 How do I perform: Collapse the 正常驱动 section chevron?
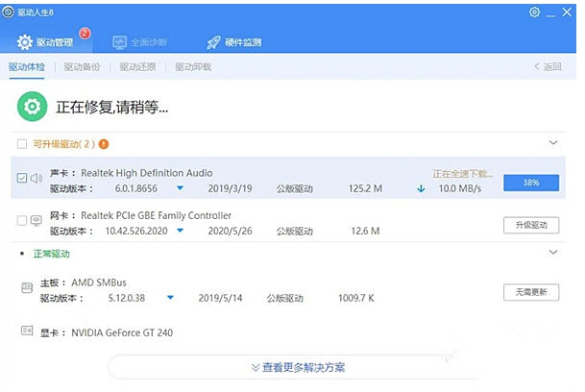[553, 253]
